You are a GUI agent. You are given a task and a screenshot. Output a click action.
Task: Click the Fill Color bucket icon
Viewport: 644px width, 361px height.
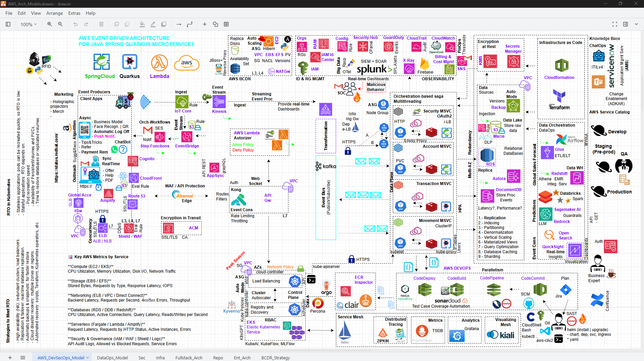point(142,24)
